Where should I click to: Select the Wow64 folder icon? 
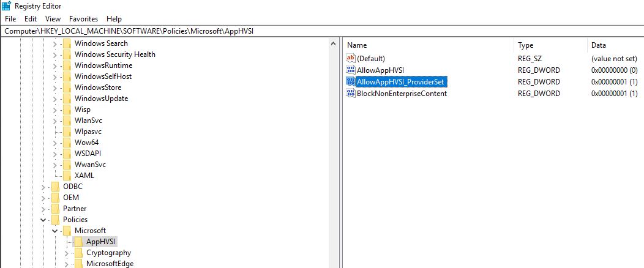pos(67,143)
